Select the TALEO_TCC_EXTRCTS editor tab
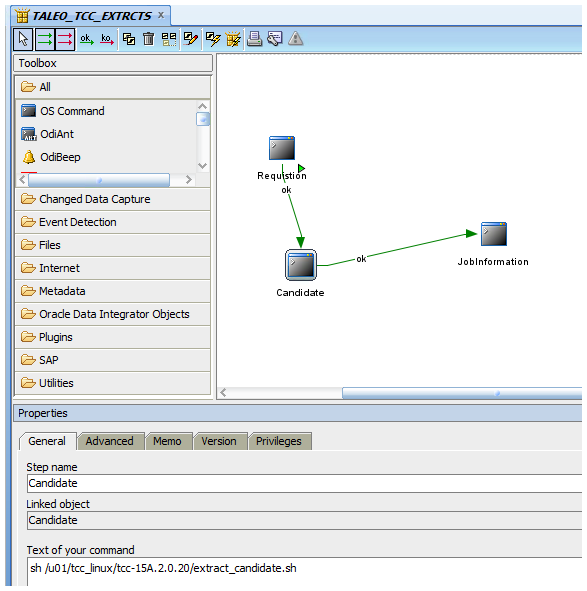 point(92,16)
